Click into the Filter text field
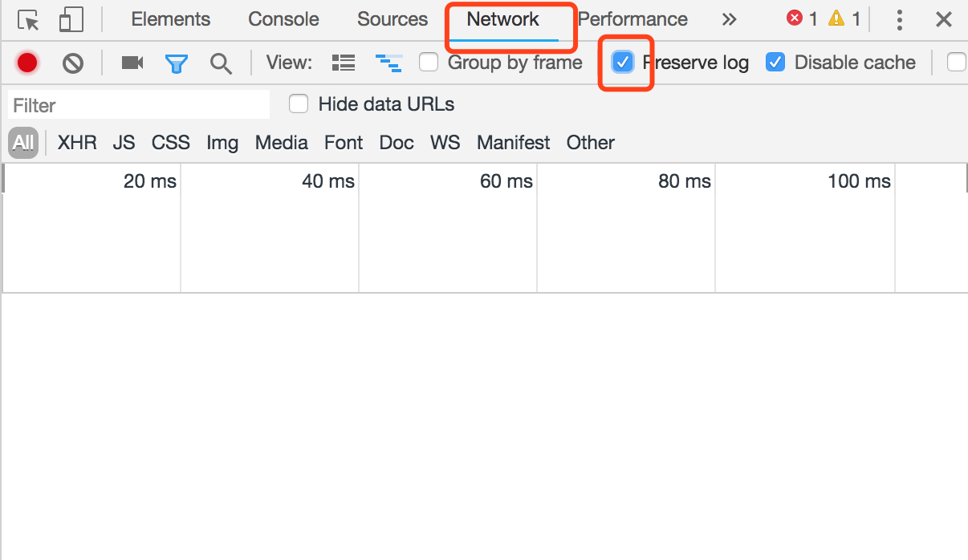 tap(139, 105)
